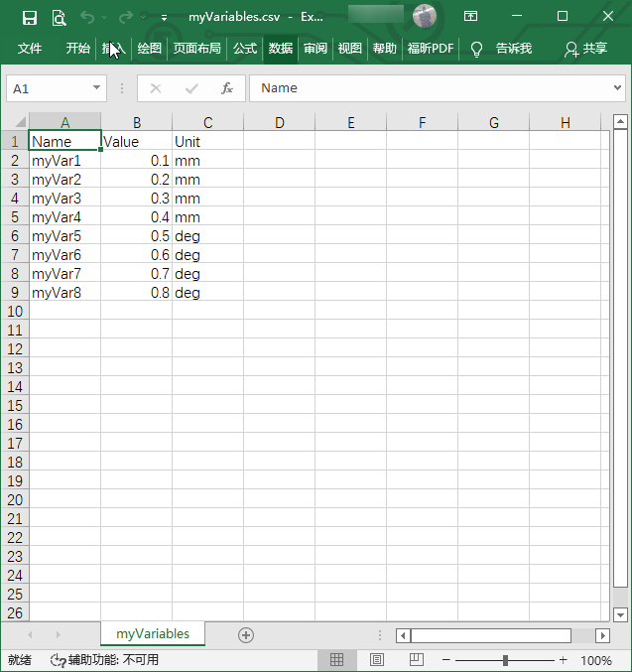Click the 辅助功能: 不可用 status item

click(x=104, y=659)
